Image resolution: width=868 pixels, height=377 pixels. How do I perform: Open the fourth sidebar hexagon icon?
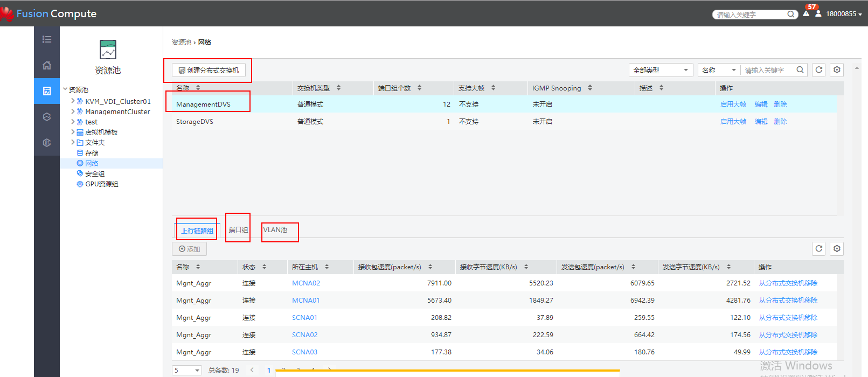[x=47, y=117]
